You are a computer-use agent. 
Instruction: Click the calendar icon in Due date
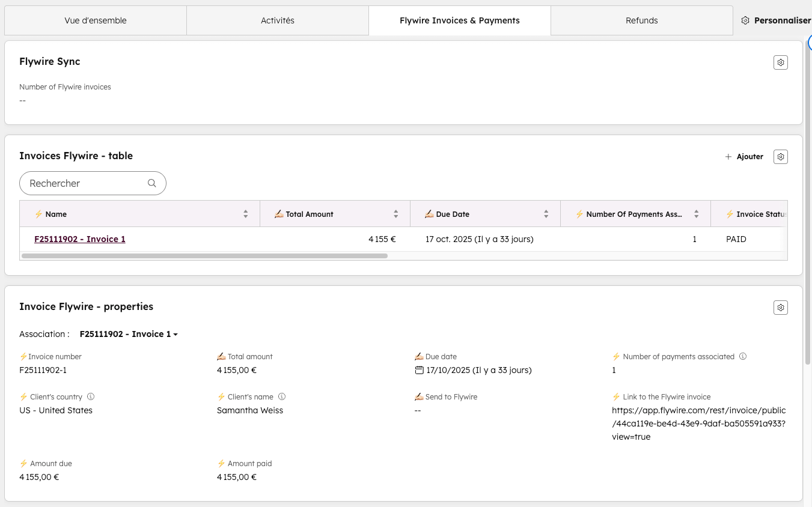pos(419,370)
